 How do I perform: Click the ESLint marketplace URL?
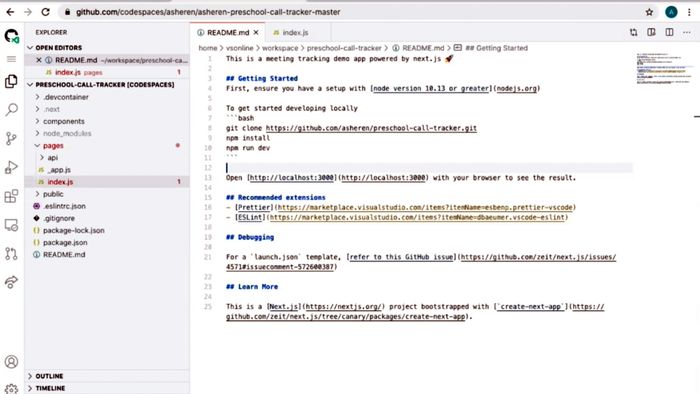(417, 217)
